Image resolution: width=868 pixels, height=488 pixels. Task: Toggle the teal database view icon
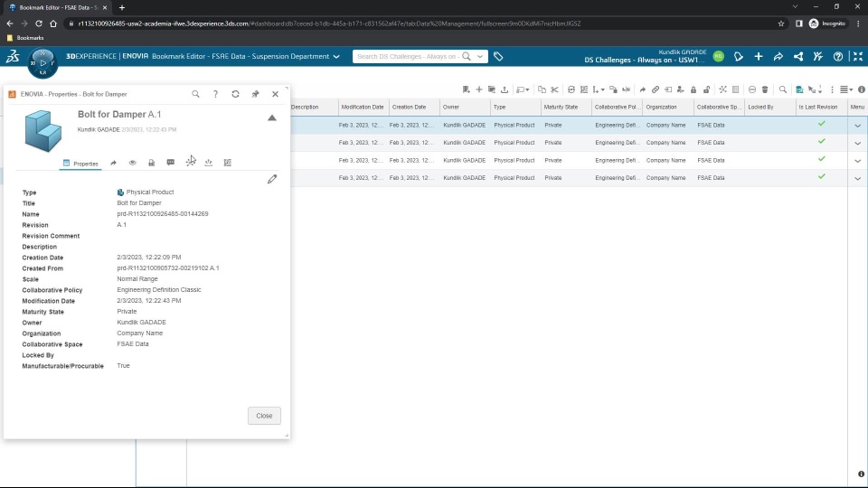[799, 89]
